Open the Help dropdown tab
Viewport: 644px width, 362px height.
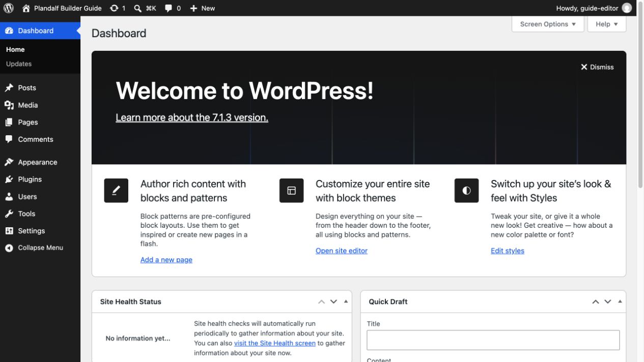coord(607,24)
